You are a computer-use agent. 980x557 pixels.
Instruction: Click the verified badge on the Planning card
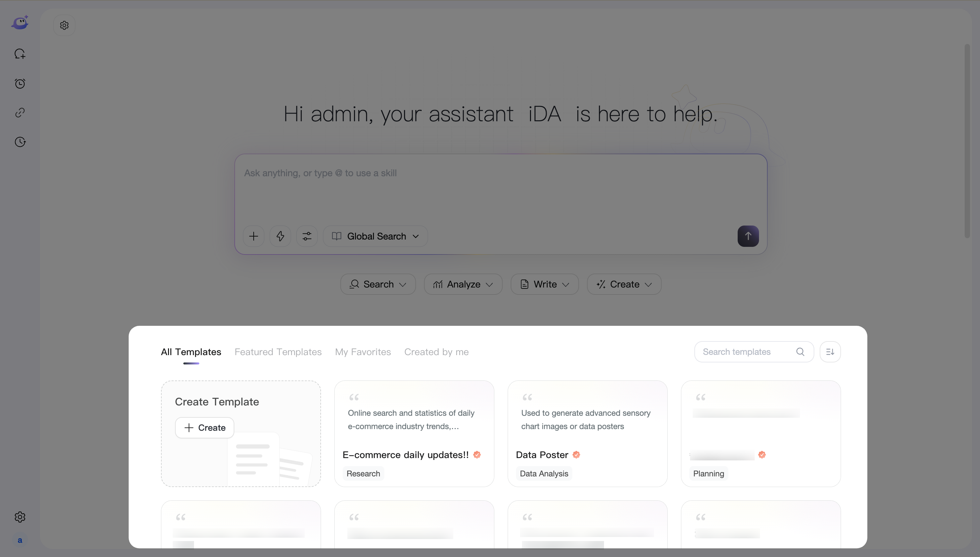(x=762, y=454)
